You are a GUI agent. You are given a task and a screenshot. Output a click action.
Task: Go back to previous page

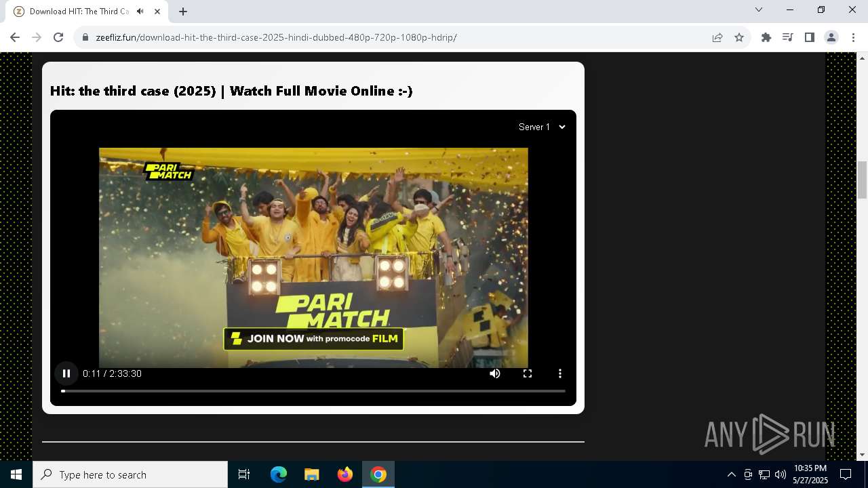click(x=15, y=37)
